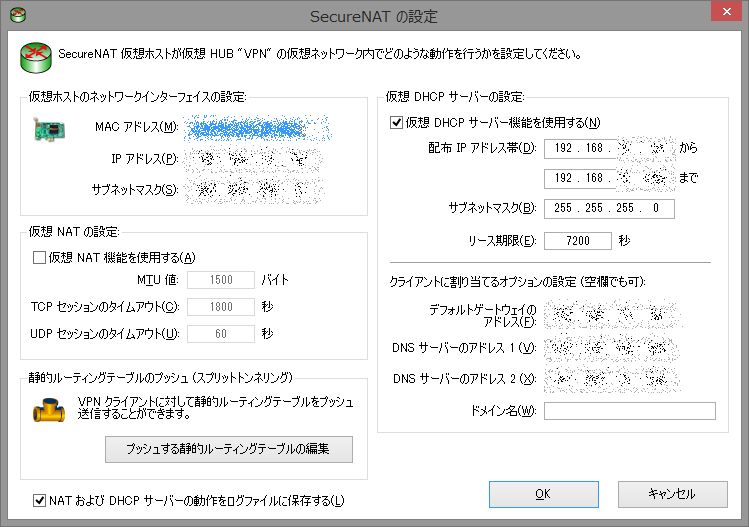Click the DHCP サブネットマスク(B) field 255.255.255.0
Screen dimensions: 749x527
pos(610,208)
